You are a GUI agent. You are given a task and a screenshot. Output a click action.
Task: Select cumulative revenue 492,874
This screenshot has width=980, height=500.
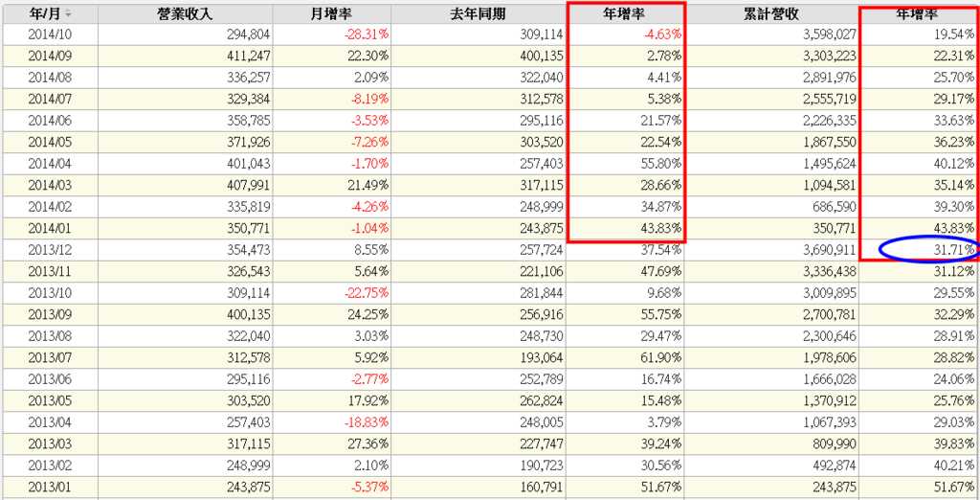point(835,466)
